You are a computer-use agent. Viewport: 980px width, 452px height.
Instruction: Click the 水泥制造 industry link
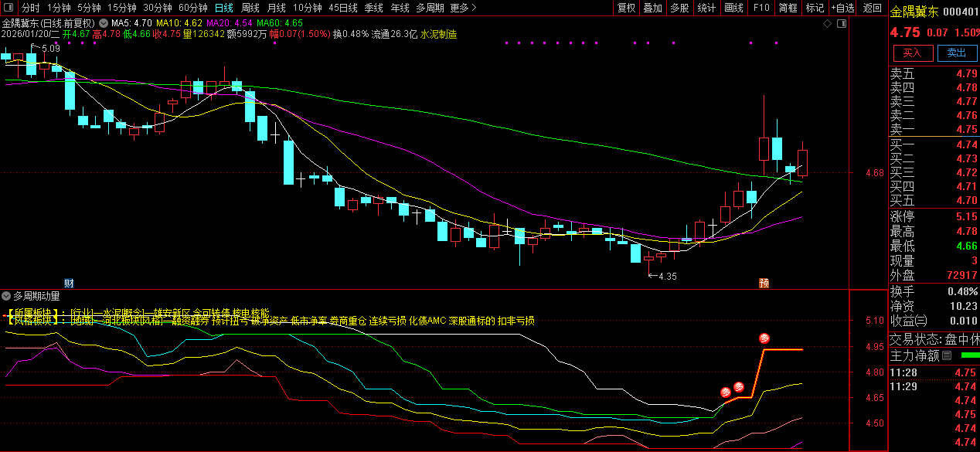(x=438, y=35)
